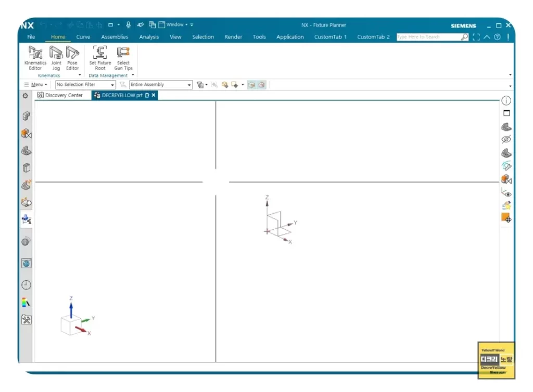The width and height of the screenshot is (533, 392).
Task: Click the axis-and-eye icon on the right toolbar
Action: click(506, 193)
